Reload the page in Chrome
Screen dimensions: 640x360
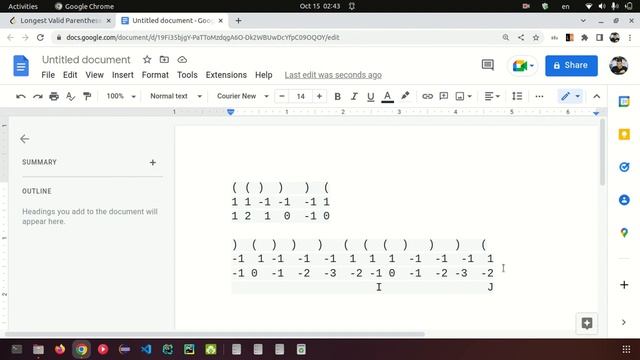click(40, 38)
